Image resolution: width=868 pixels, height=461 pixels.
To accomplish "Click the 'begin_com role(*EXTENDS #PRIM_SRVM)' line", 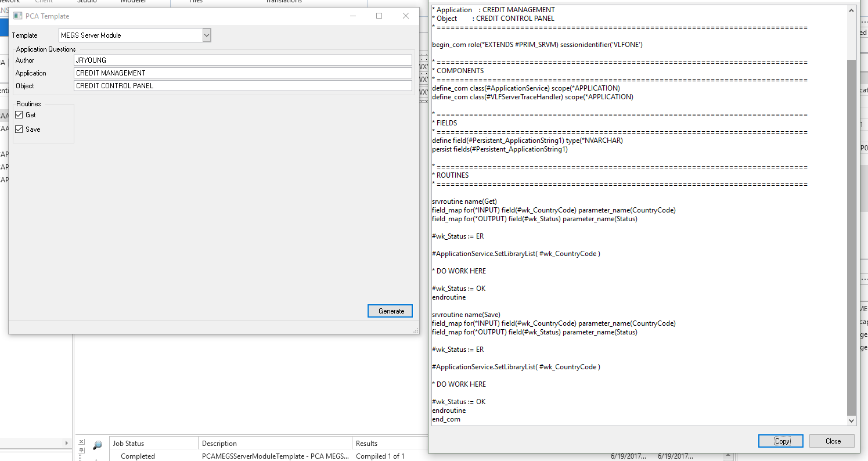I will point(537,45).
